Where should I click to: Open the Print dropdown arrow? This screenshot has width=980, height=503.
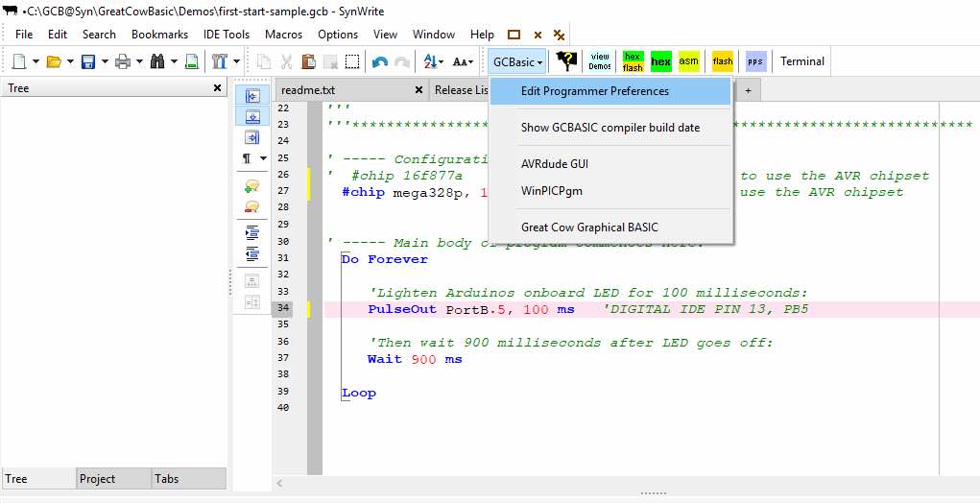tap(139, 61)
